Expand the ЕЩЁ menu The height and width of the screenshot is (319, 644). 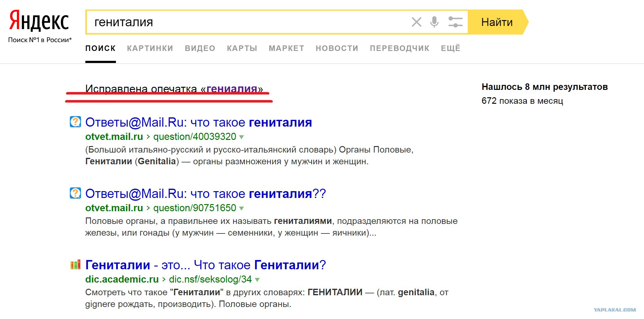[451, 48]
